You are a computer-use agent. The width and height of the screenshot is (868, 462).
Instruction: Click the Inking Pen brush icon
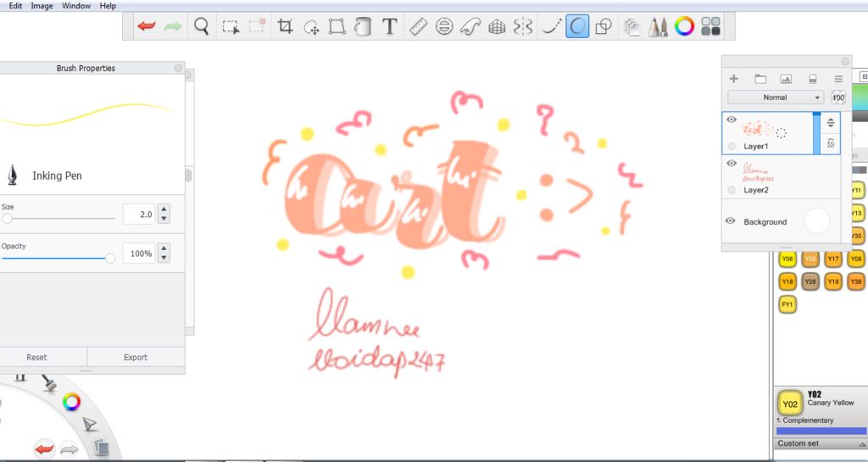click(x=12, y=175)
